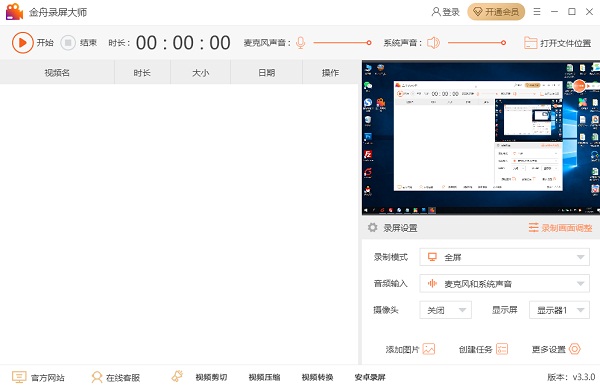
Task: Open the 开通会员 membership button
Action: [x=496, y=12]
